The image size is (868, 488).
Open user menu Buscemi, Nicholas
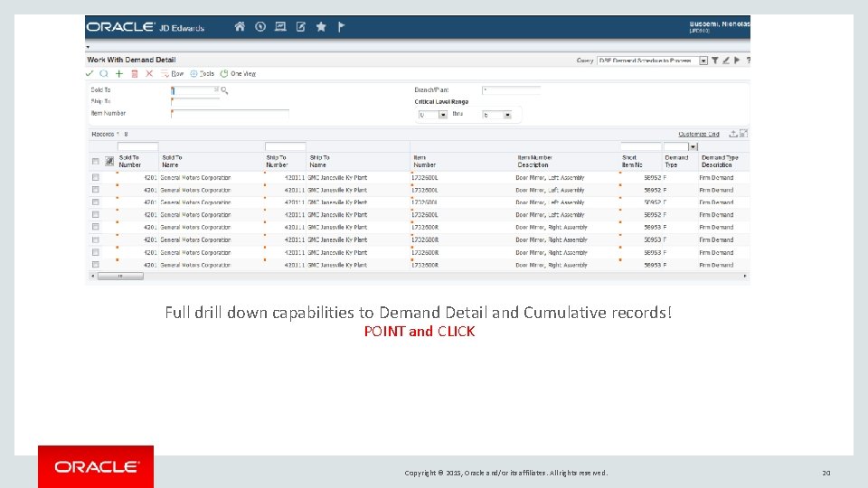point(719,26)
